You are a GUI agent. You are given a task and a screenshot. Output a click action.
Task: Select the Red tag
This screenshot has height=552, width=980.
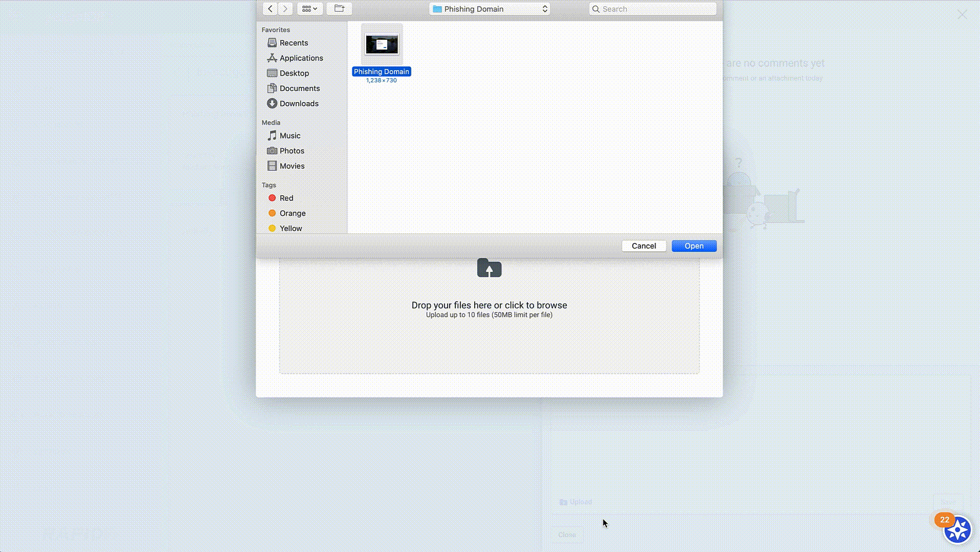[286, 198]
